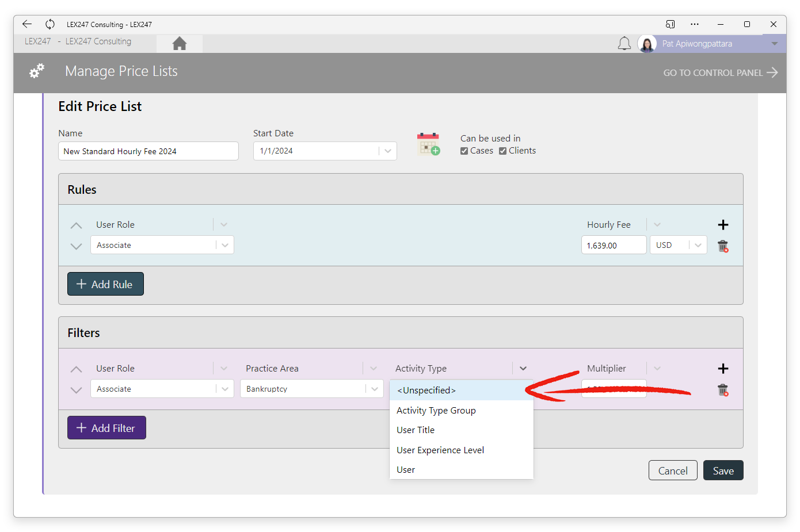Move the Rules row up
This screenshot has width=800, height=532.
tap(76, 225)
